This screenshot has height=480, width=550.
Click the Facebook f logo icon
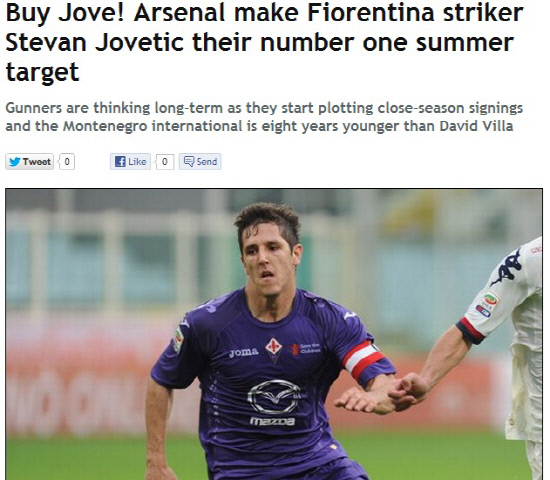tap(120, 161)
